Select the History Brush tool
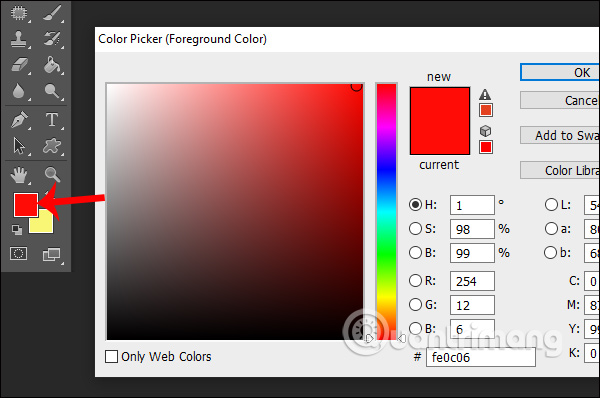 pos(52,39)
